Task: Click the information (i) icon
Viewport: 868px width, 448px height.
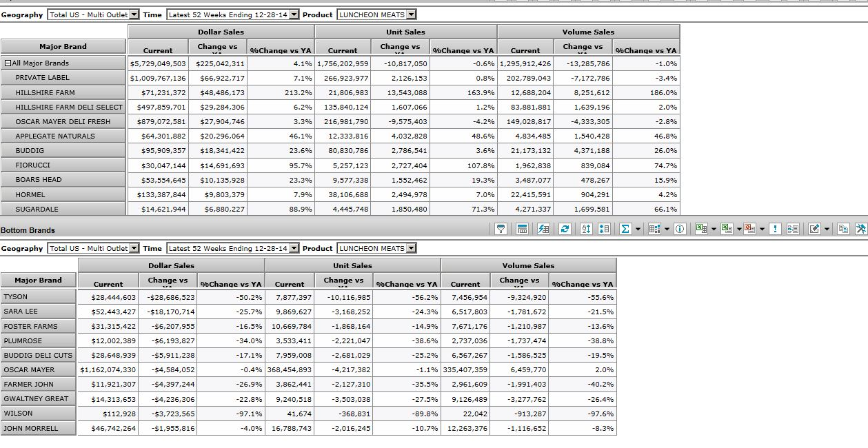Action: [679, 229]
